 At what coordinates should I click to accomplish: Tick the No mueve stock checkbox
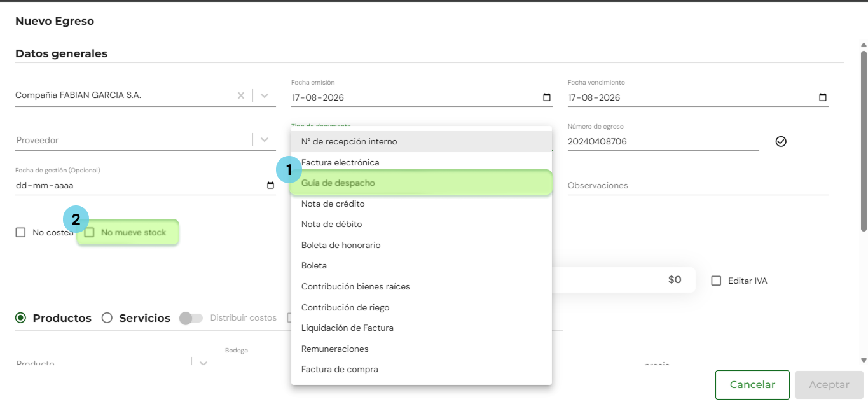(90, 233)
